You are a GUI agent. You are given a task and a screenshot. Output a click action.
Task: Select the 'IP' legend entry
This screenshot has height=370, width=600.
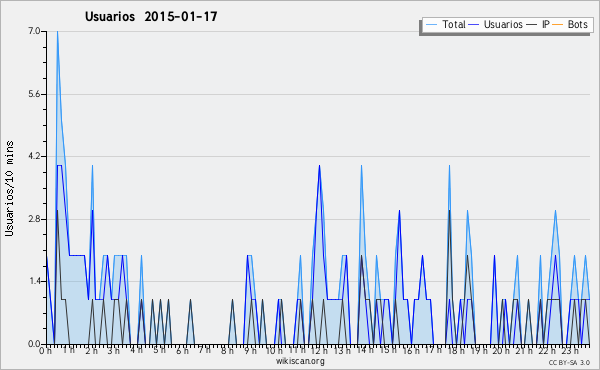point(539,24)
